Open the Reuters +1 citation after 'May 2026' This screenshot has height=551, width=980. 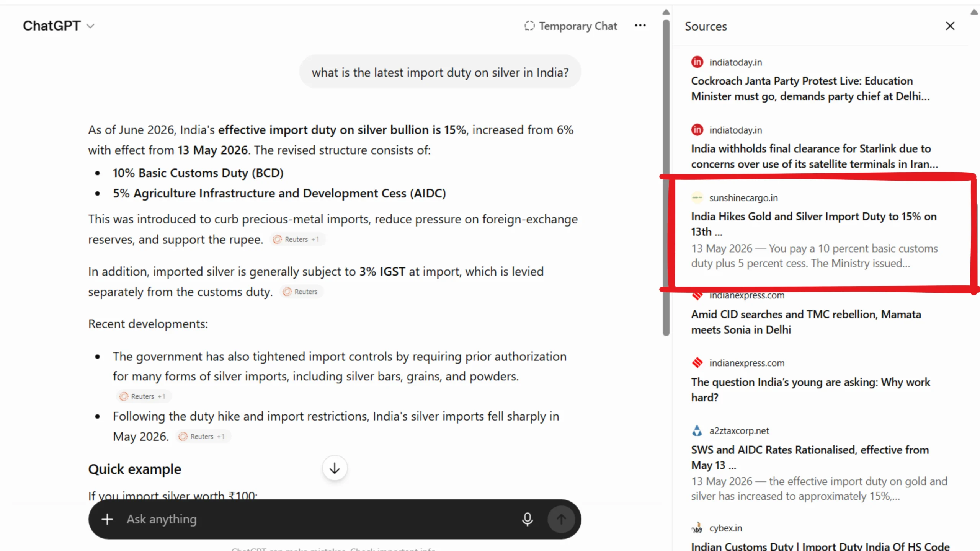coord(203,437)
